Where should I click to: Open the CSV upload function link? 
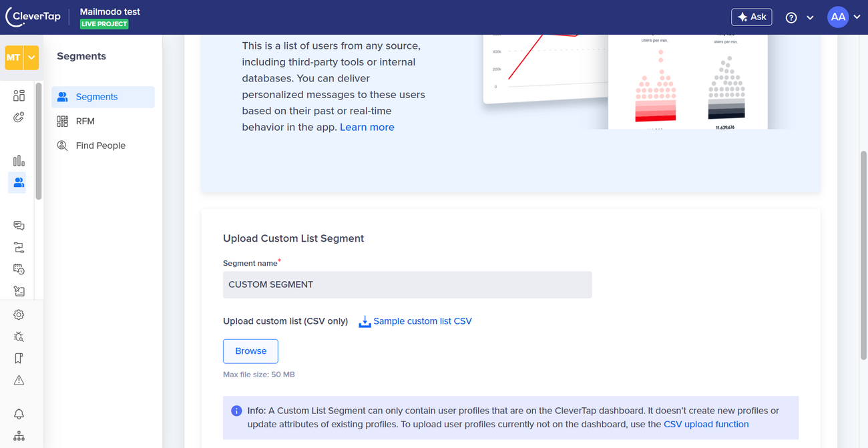706,424
